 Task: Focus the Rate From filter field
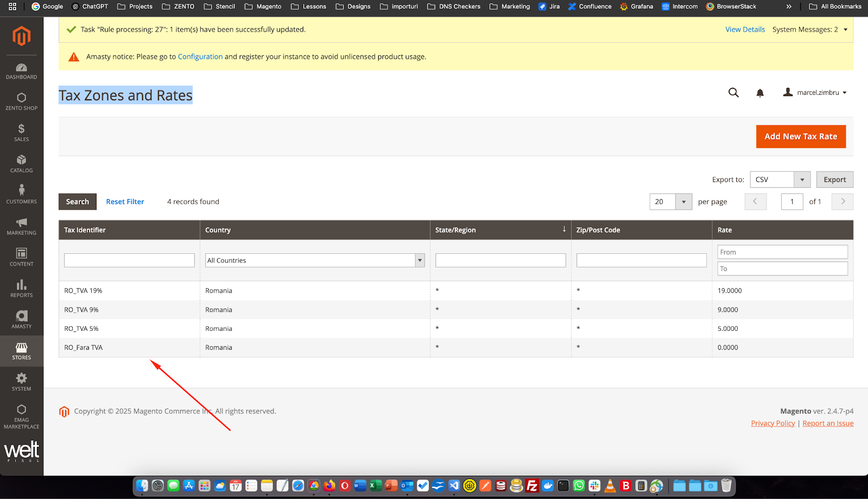coord(782,252)
